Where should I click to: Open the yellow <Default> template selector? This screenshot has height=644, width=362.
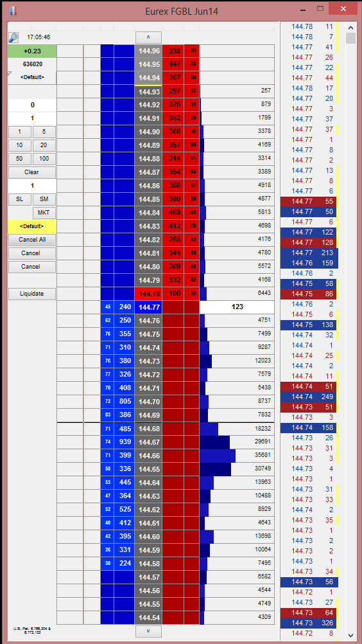(x=32, y=226)
